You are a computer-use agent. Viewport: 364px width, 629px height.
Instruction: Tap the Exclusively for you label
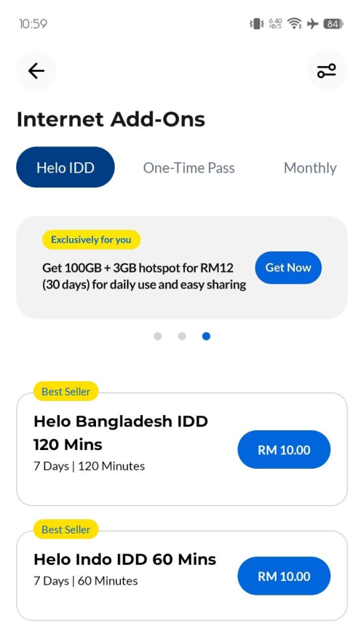(91, 240)
